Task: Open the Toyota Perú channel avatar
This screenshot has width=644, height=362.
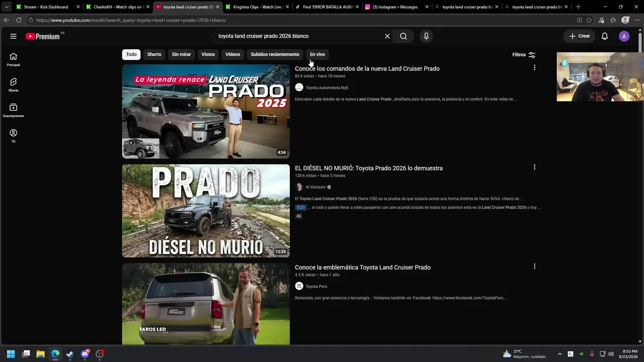Action: pos(299,286)
